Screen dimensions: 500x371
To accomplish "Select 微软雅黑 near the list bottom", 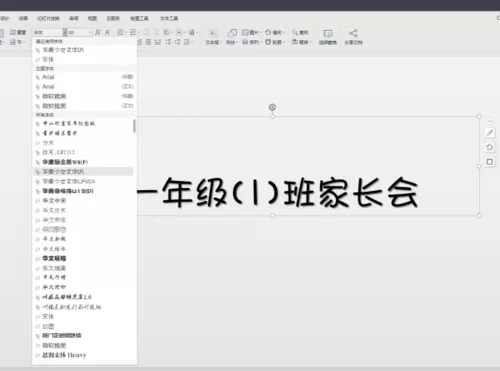I will pos(83,345).
